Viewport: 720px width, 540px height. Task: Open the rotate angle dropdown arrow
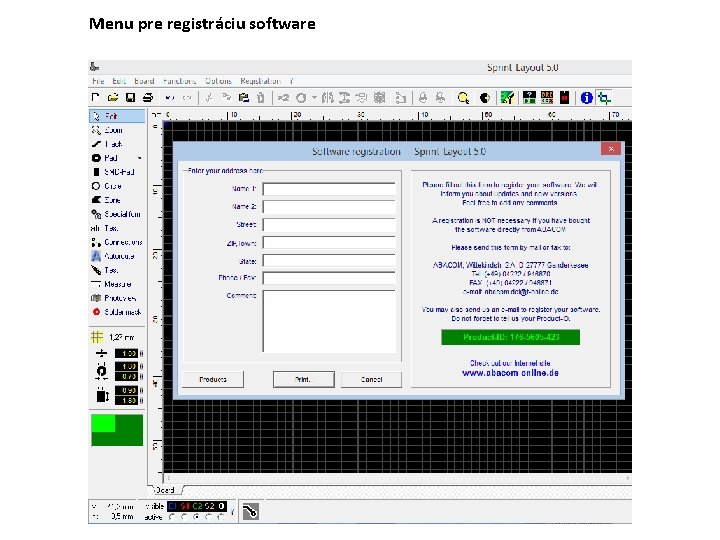[314, 97]
